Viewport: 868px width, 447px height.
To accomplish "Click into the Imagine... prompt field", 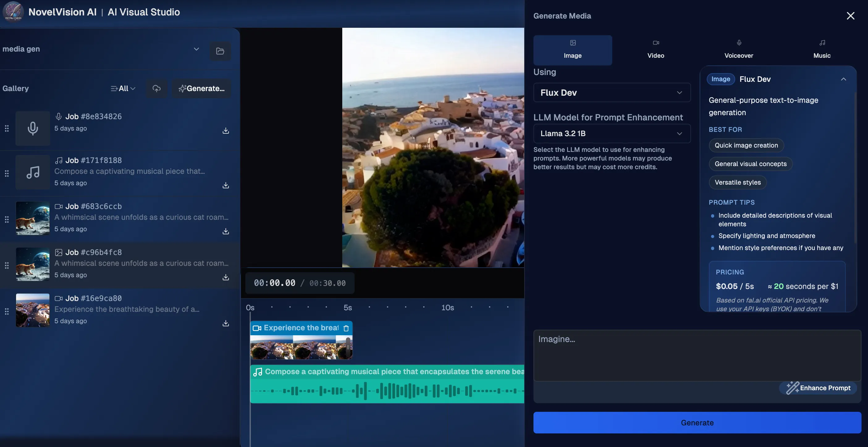I will click(x=697, y=355).
